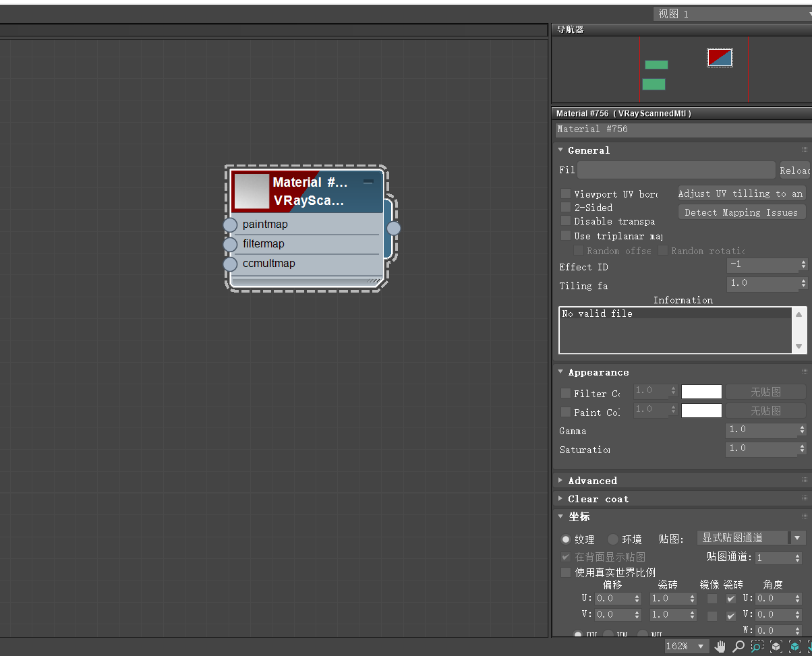Open the 162% zoom level dropdown
The image size is (812, 656).
click(x=687, y=647)
